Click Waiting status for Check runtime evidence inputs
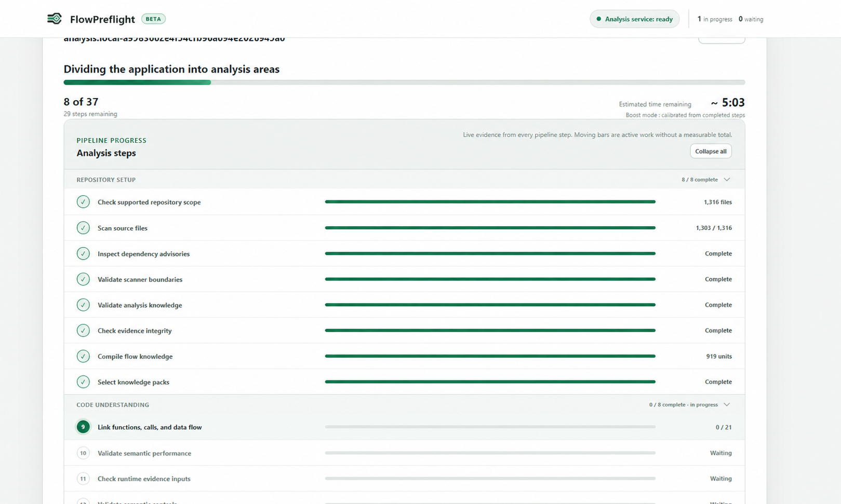841x504 pixels. click(x=721, y=479)
